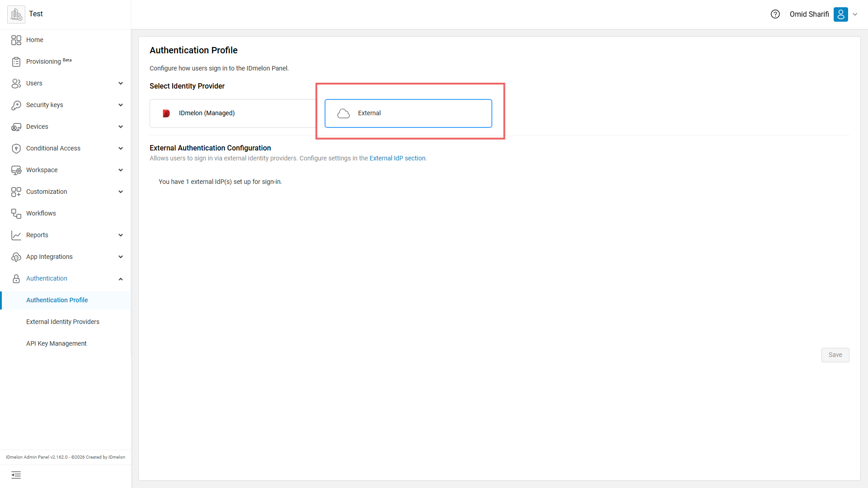
Task: Collapse sidebar using bottom menu icon
Action: [16, 475]
